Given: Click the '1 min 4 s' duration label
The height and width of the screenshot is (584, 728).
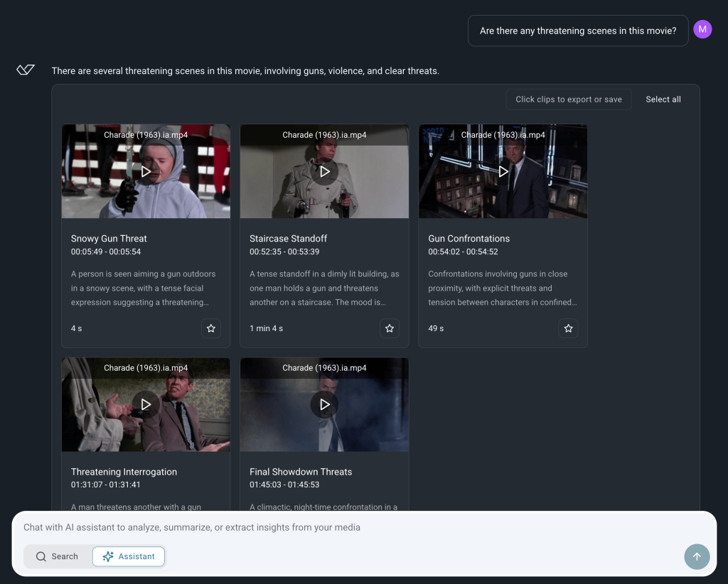Looking at the screenshot, I should coord(266,328).
